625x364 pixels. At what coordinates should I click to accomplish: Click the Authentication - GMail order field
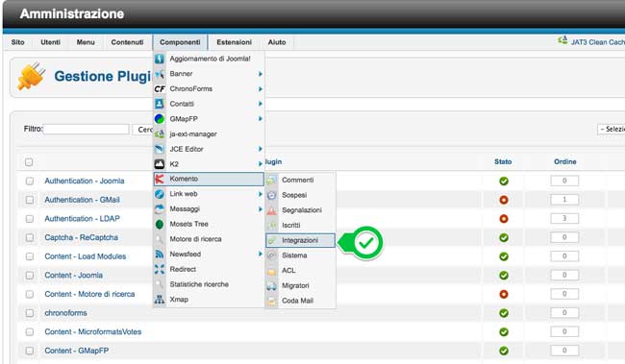564,200
